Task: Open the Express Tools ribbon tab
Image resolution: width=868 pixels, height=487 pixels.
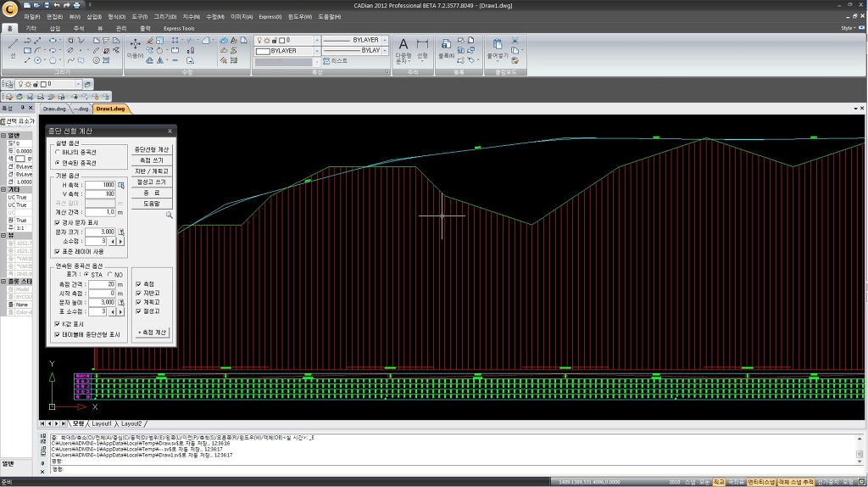Action: tap(179, 28)
